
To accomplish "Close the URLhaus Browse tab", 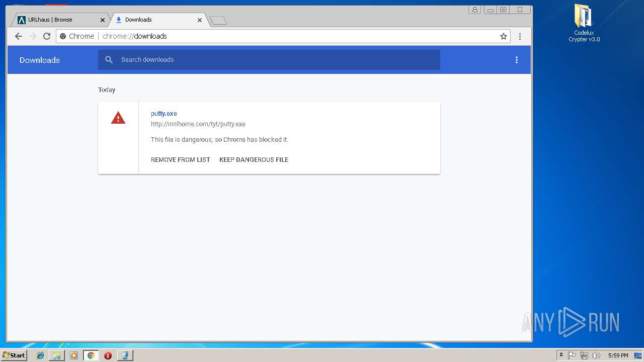I will tap(103, 20).
